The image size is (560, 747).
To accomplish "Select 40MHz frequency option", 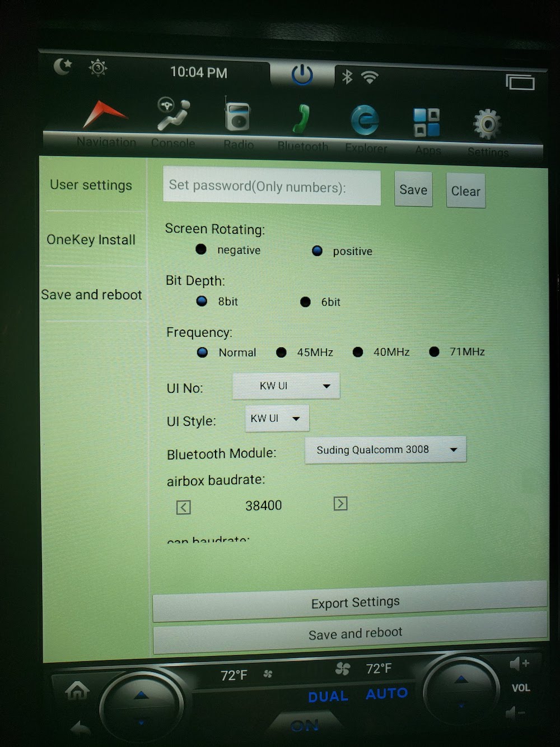I will click(358, 352).
